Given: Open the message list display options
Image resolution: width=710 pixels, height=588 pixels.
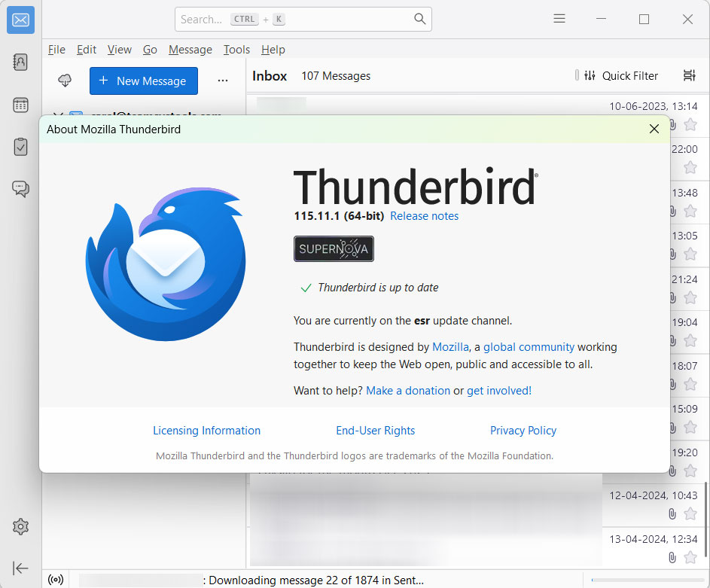Looking at the screenshot, I should pos(689,76).
